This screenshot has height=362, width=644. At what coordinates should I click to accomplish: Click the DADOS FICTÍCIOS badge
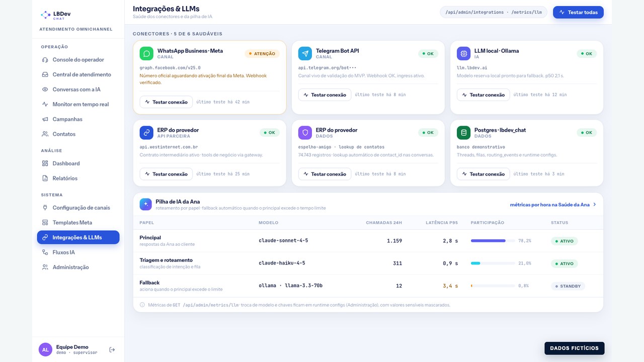pyautogui.click(x=574, y=348)
